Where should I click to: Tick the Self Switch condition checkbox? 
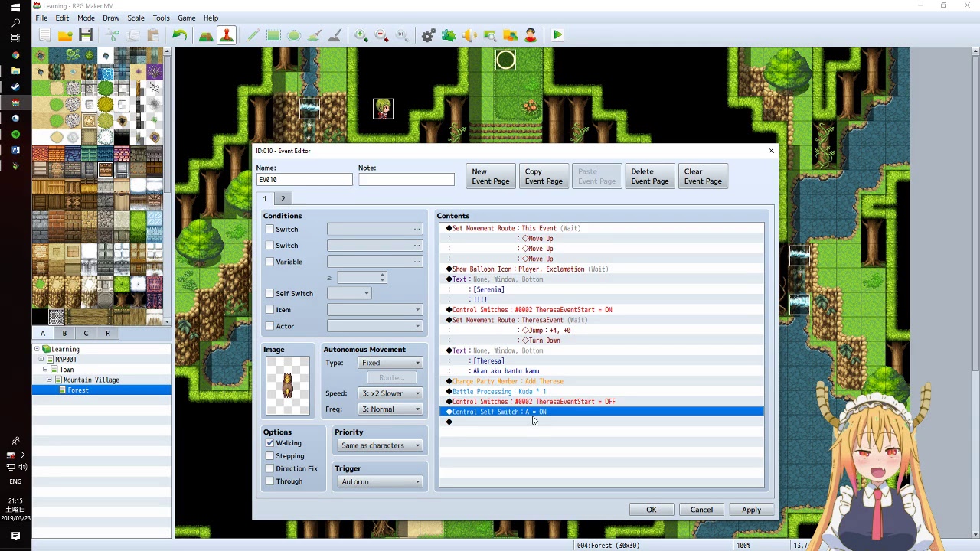[x=269, y=293]
